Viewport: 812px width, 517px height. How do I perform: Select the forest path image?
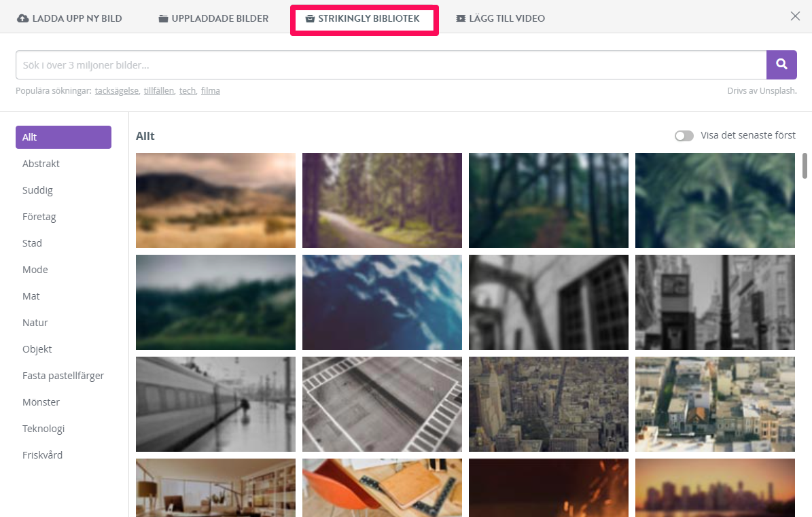click(x=382, y=200)
